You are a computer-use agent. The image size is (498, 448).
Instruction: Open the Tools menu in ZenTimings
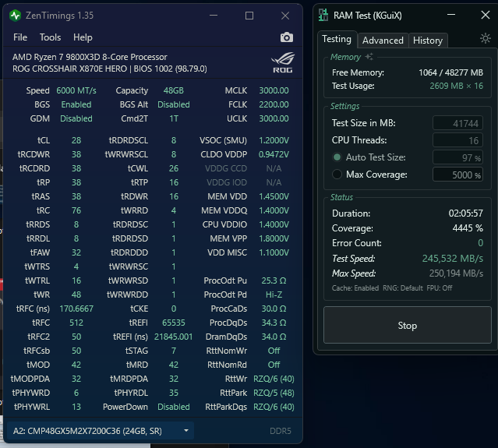[x=50, y=37]
